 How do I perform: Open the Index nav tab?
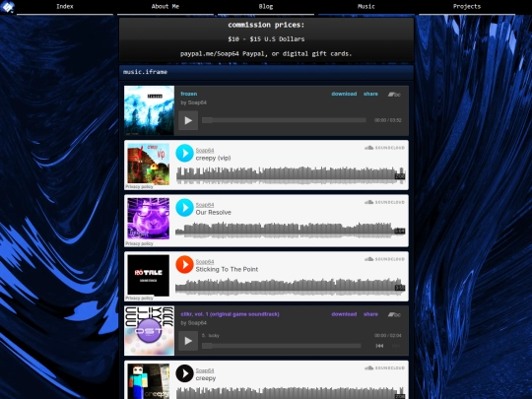65,7
